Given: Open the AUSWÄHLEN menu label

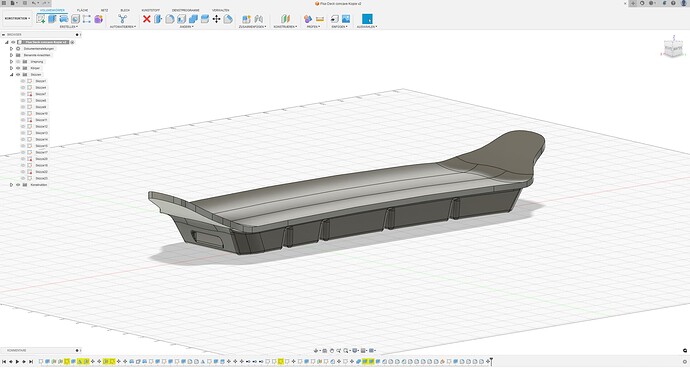Looking at the screenshot, I should tap(367, 27).
